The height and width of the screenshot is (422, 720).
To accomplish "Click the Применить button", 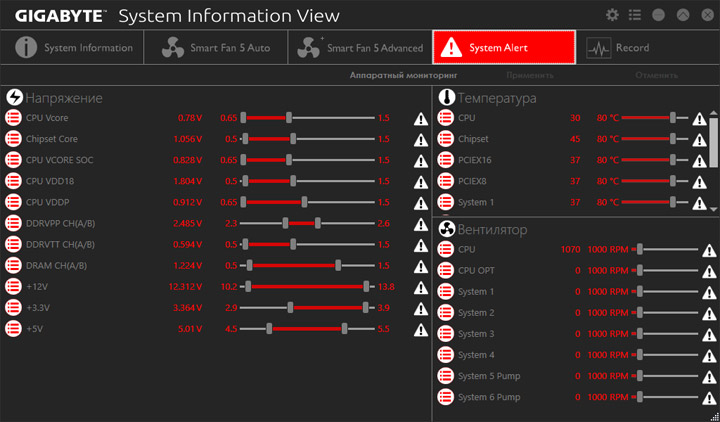I will coord(530,75).
